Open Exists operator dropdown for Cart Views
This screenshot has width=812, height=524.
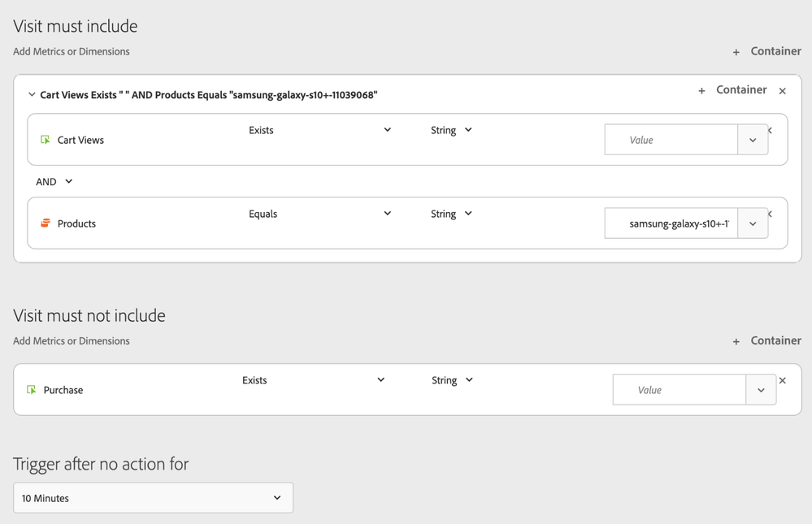coord(387,130)
